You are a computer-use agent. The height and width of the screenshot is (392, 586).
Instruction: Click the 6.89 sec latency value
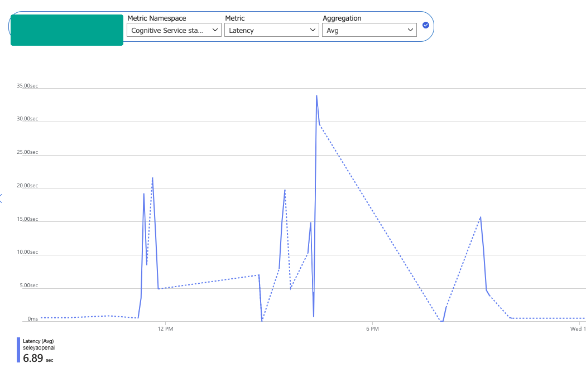coord(38,359)
